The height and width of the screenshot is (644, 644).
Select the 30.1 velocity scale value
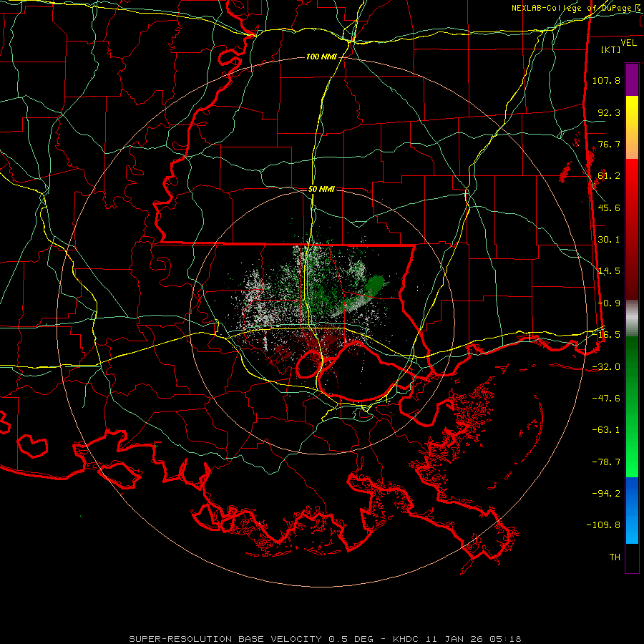point(609,240)
